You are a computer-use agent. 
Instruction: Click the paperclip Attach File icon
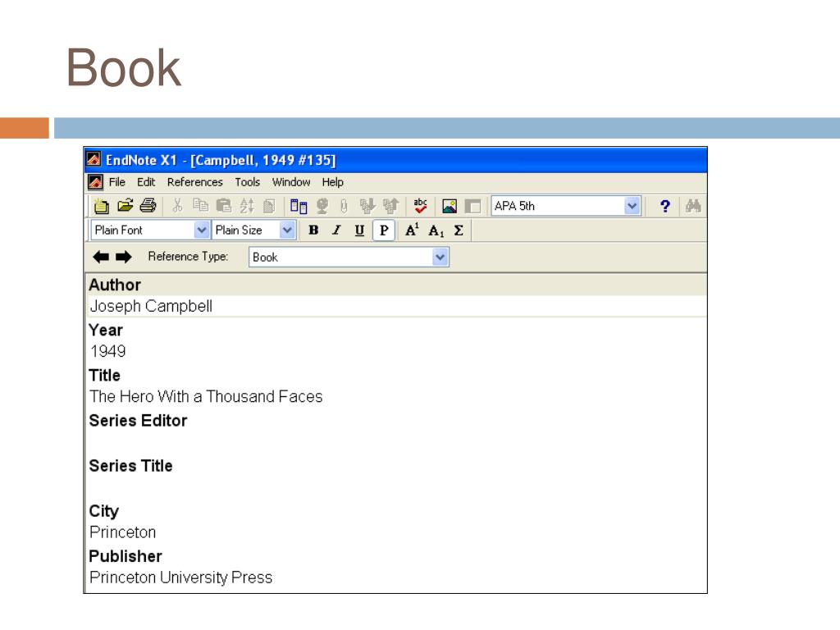(x=344, y=206)
